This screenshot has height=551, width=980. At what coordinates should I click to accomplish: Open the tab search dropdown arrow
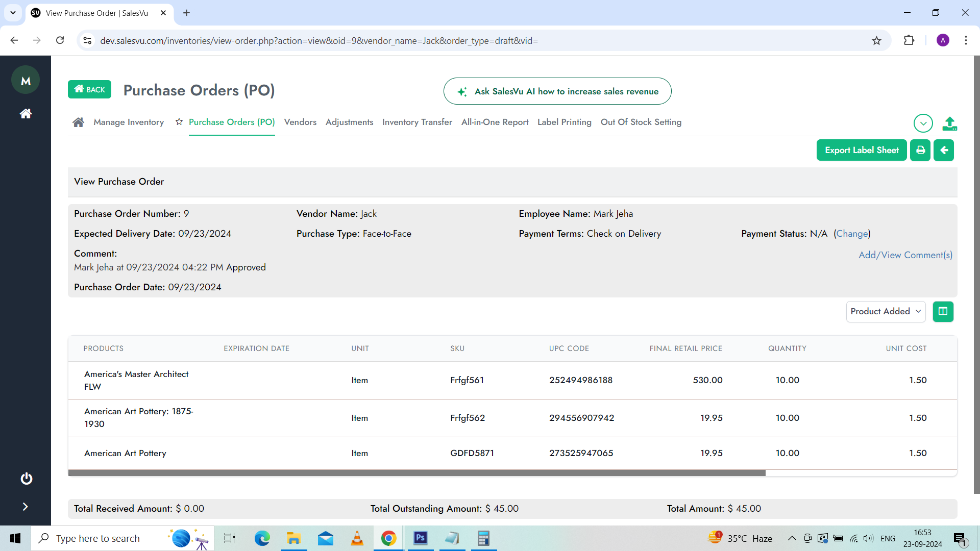point(13,13)
